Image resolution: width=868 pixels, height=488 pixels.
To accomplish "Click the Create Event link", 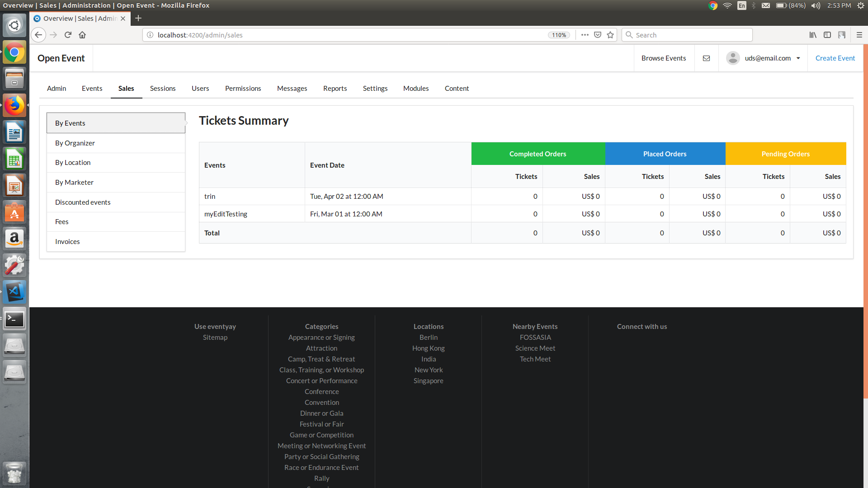I will (x=835, y=58).
